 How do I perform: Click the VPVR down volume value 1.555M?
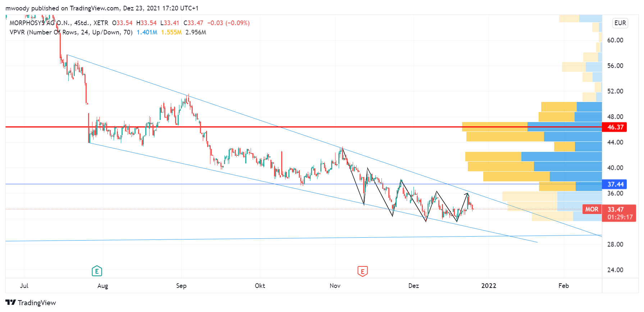coord(171,32)
